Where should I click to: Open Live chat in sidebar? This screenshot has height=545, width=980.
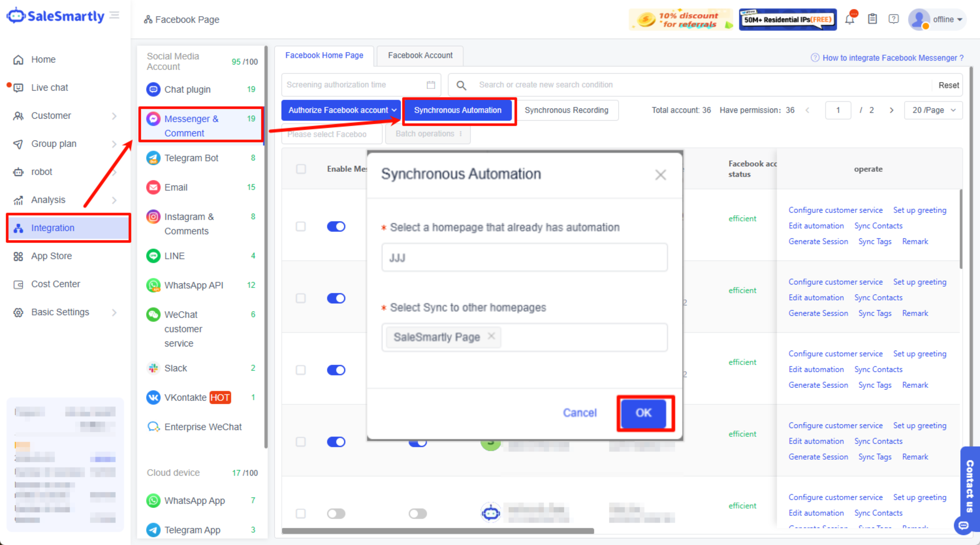pyautogui.click(x=50, y=88)
